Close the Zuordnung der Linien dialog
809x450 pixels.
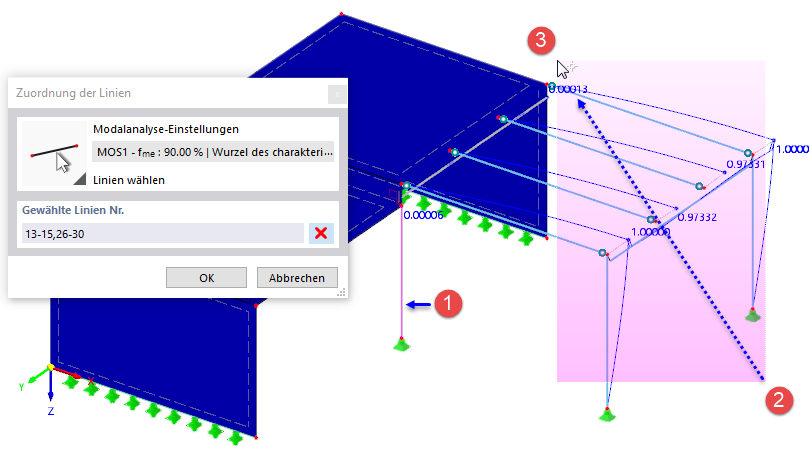click(337, 94)
